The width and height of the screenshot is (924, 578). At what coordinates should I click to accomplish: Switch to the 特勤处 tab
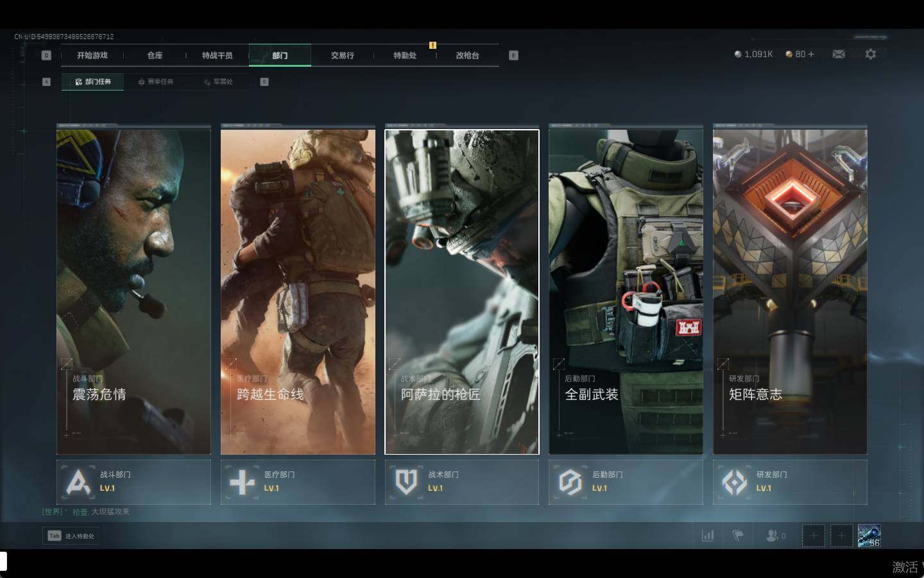(405, 55)
